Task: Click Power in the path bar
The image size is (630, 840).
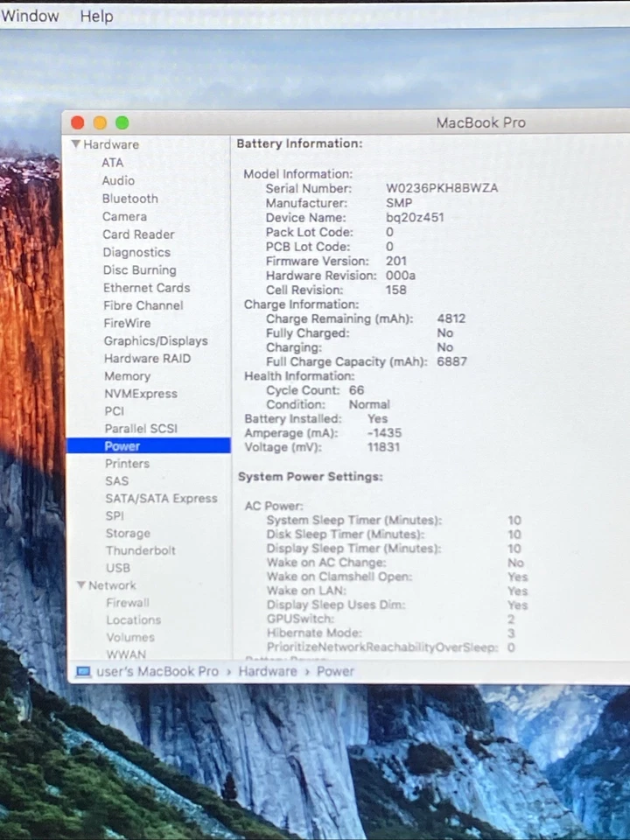Action: pos(335,671)
